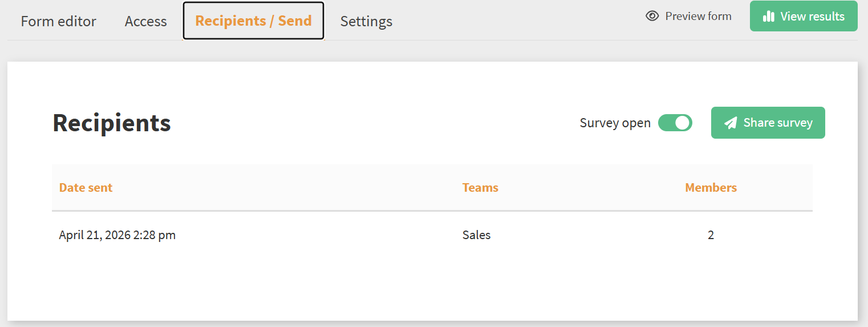The image size is (868, 327).
Task: Click the member count 2 in the row
Action: coord(711,235)
